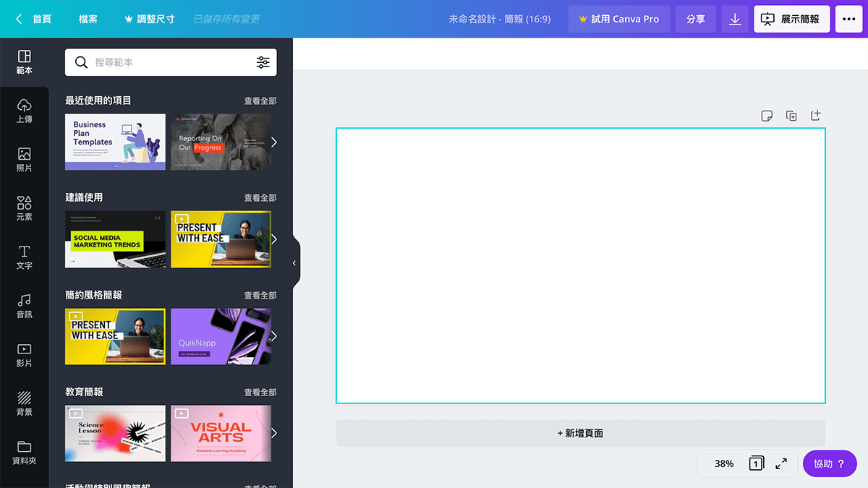Open the 調整尺寸 (Resize) menu
Screen dimensions: 868x488
(150, 20)
